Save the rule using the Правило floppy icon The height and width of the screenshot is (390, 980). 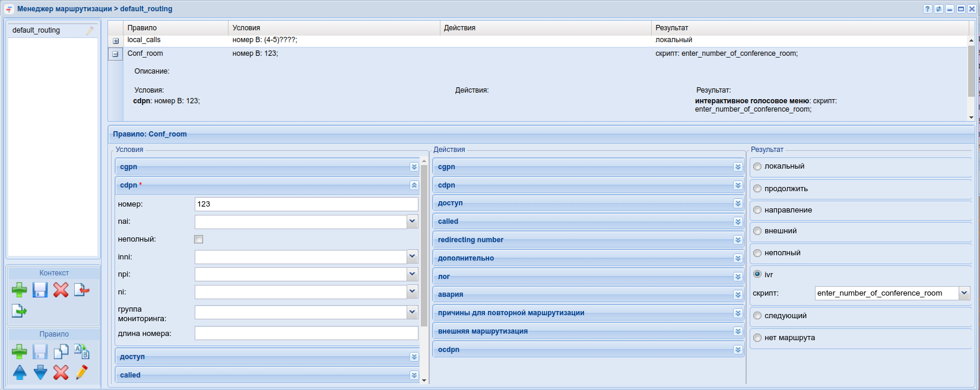click(40, 351)
